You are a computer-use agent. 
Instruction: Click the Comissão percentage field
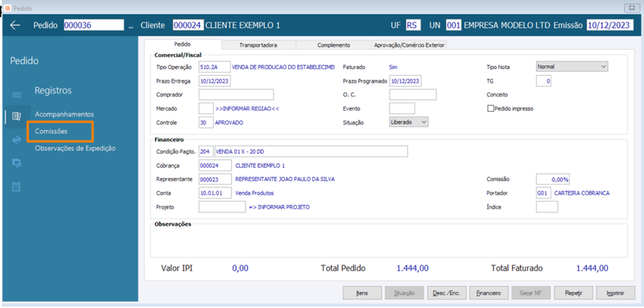(x=553, y=179)
